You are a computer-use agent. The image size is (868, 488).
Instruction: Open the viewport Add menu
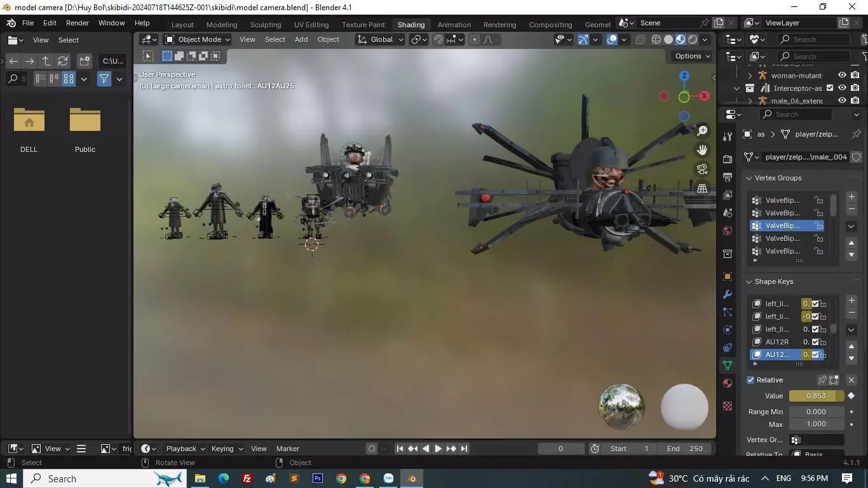tap(301, 39)
